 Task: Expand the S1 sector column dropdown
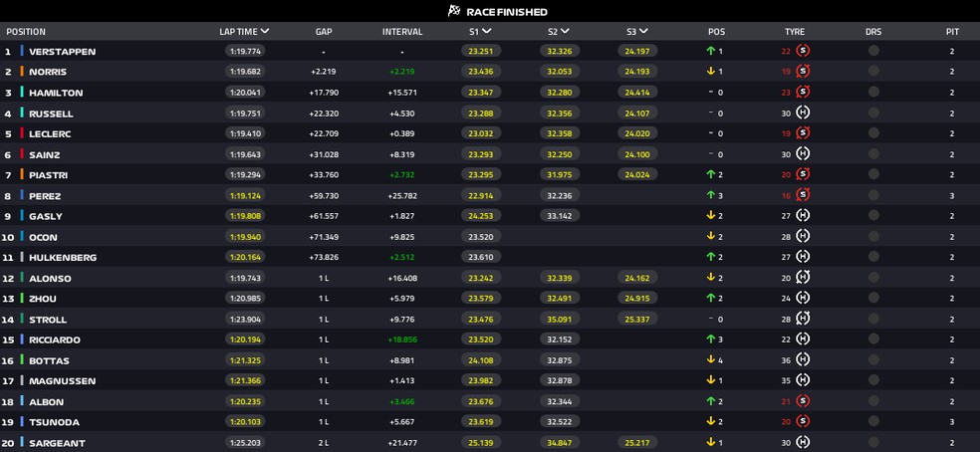tap(487, 31)
